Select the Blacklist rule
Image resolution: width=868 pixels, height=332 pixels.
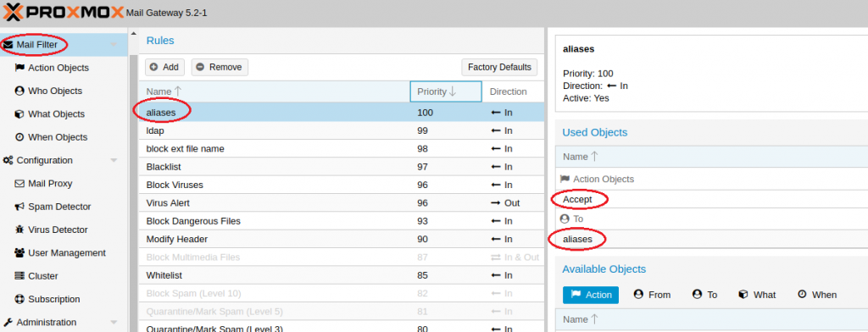point(342,167)
